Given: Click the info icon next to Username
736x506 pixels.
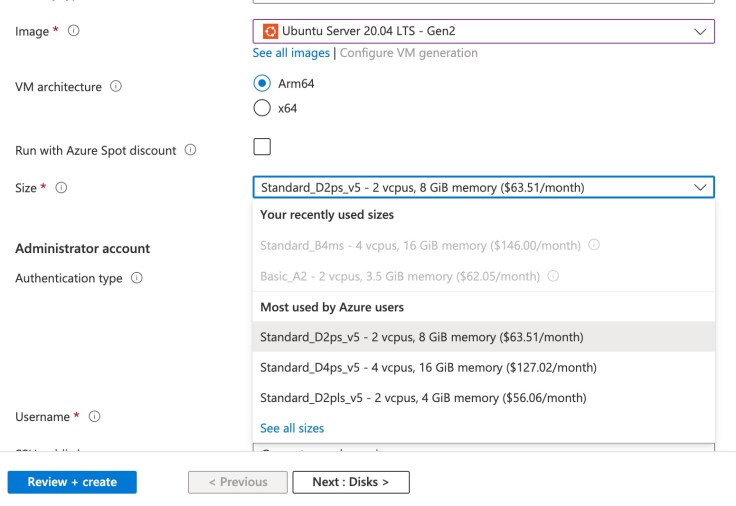Looking at the screenshot, I should pyautogui.click(x=94, y=416).
